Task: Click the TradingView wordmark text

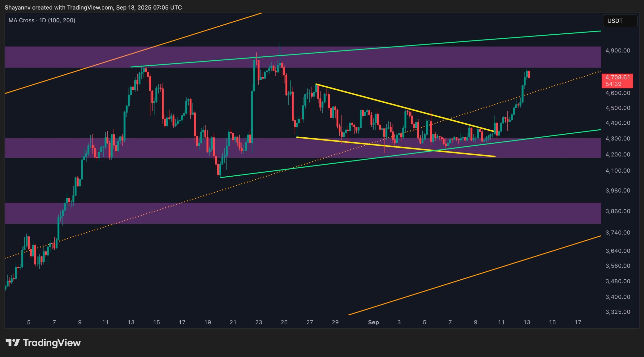Action: click(x=52, y=343)
